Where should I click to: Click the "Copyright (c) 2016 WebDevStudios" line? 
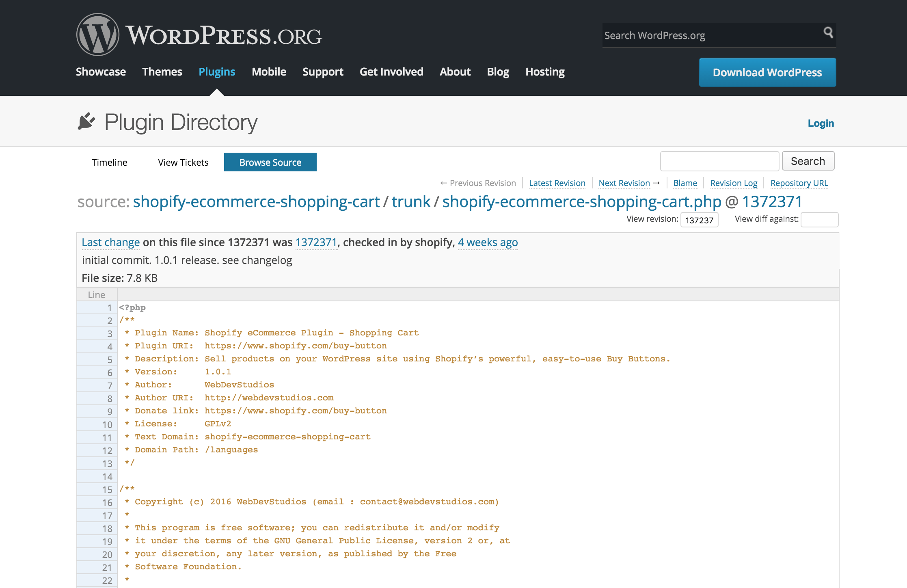coord(312,502)
